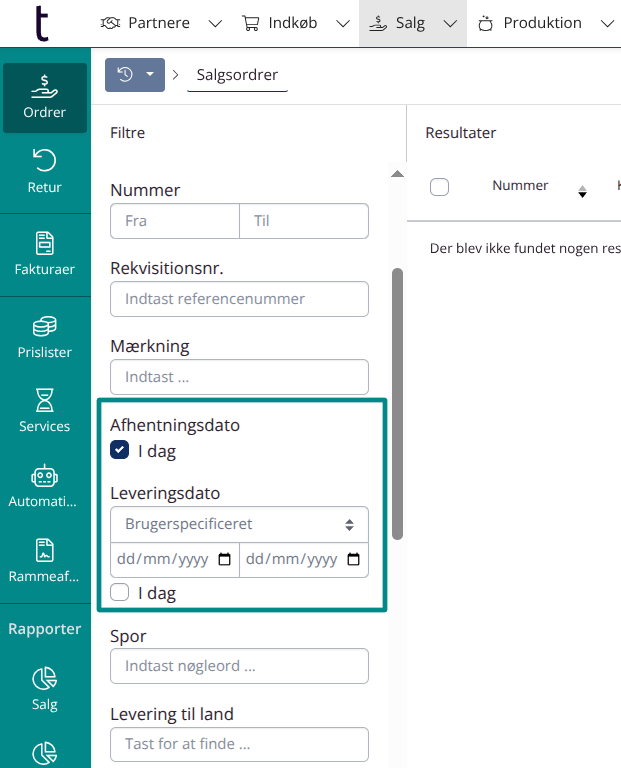Open Ordrer in the sidebar
621x768 pixels.
point(44,97)
